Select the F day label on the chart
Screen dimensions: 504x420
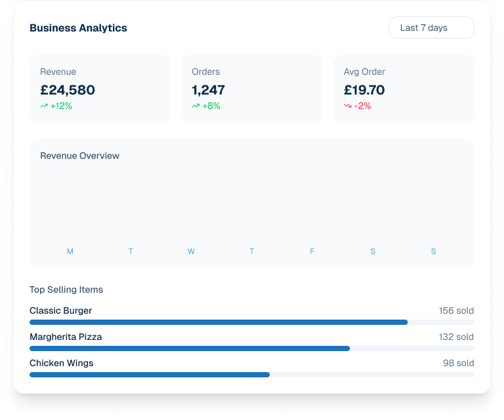tap(312, 251)
